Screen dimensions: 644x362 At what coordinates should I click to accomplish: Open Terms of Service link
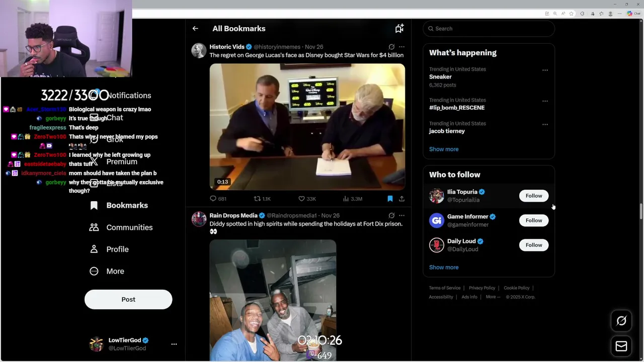pos(445,288)
